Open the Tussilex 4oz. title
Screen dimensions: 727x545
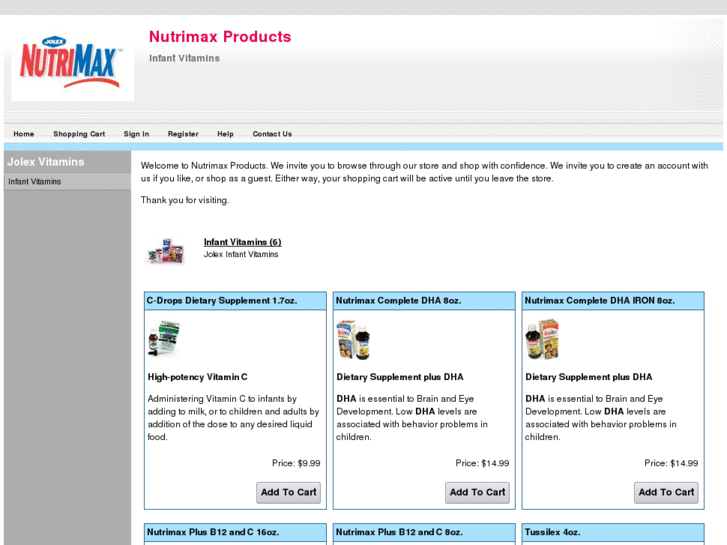552,532
